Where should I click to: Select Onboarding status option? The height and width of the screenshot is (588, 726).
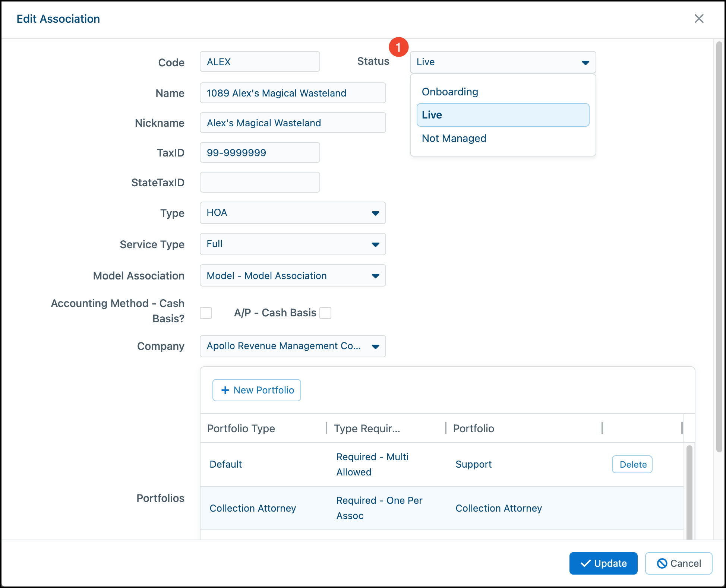tap(503, 92)
